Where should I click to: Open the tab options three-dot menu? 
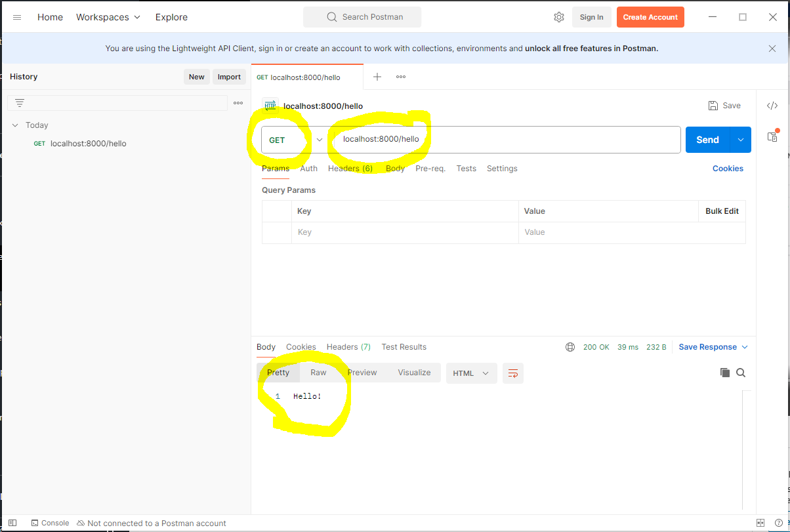click(x=401, y=77)
